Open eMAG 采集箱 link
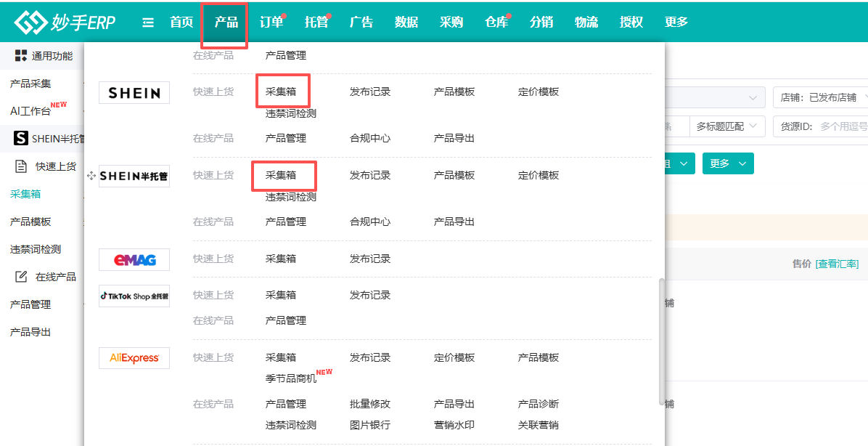This screenshot has width=868, height=446. click(281, 259)
